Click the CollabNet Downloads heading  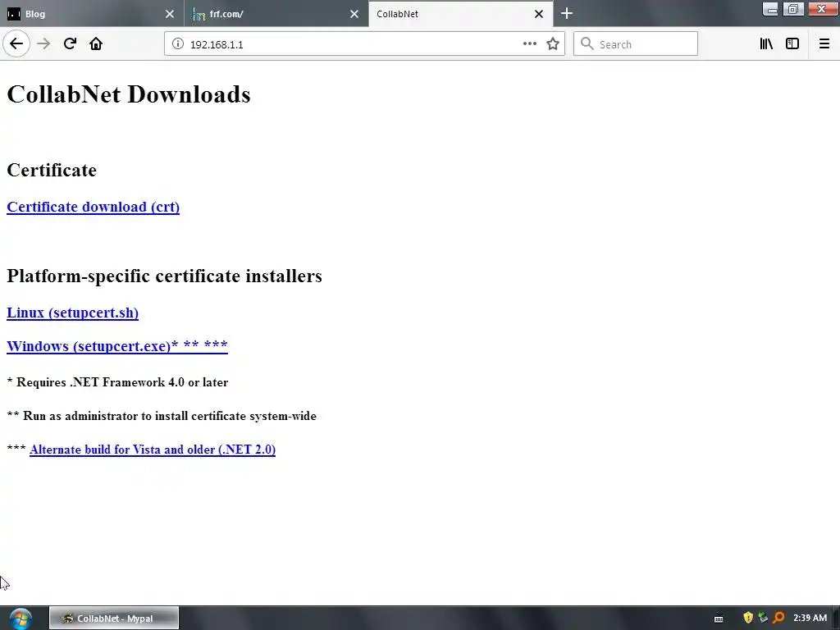coord(129,94)
